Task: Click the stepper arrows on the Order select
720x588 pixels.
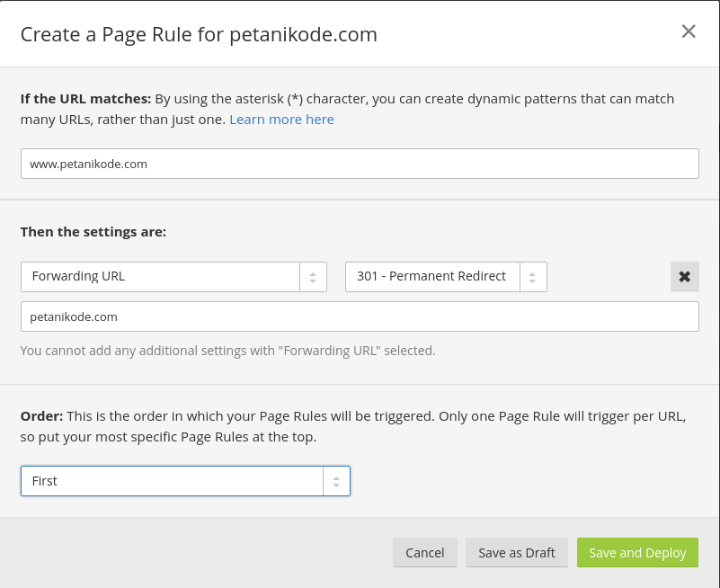Action: click(x=336, y=481)
